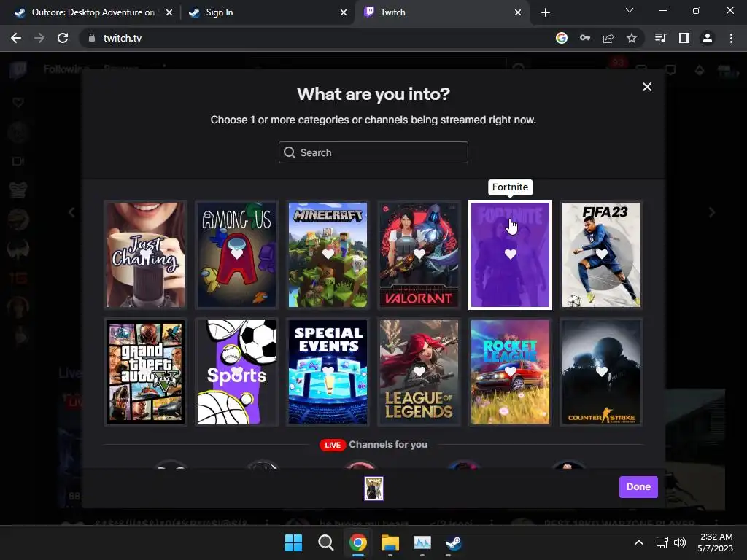Close the Sign In browser tab
The image size is (747, 560).
click(344, 12)
